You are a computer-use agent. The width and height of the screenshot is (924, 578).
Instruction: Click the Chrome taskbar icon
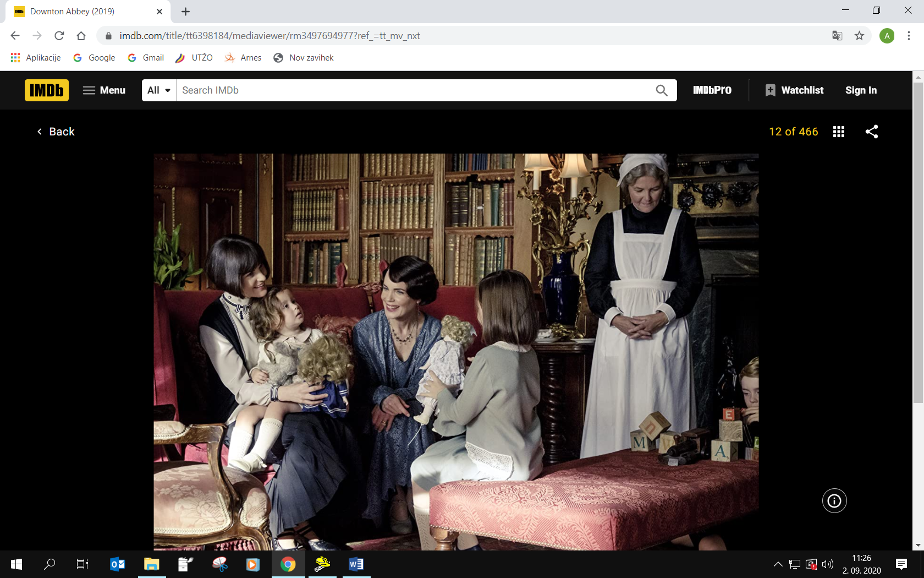288,564
